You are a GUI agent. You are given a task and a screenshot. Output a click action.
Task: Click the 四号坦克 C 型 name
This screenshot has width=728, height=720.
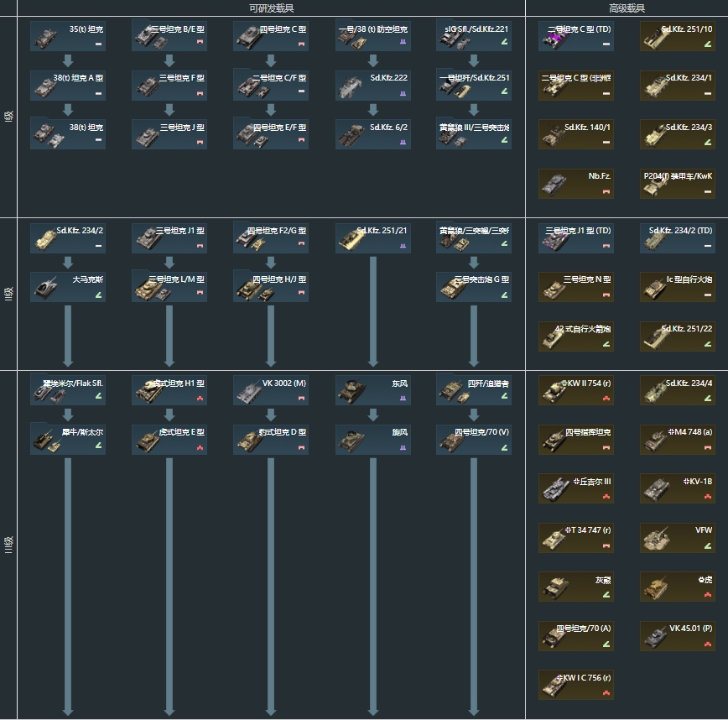[x=283, y=29]
